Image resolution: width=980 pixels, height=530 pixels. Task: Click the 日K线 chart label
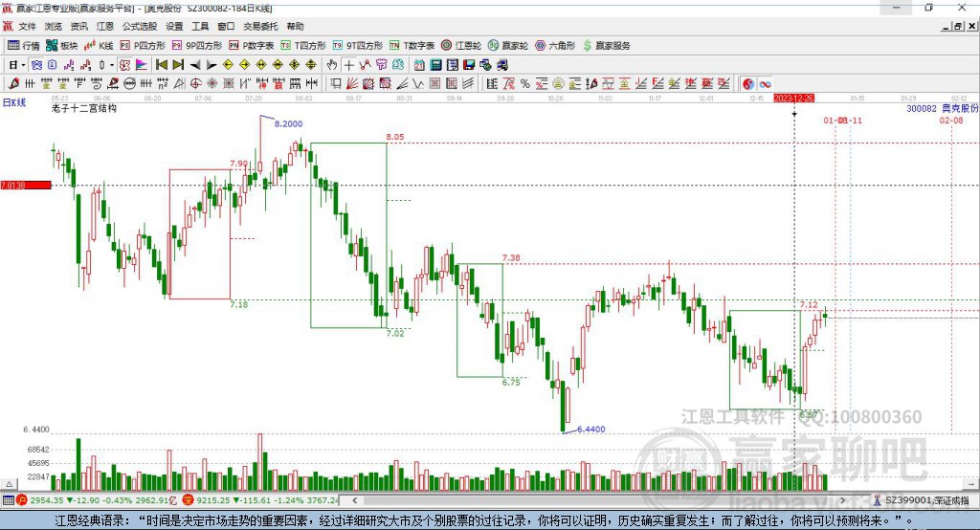coord(14,102)
